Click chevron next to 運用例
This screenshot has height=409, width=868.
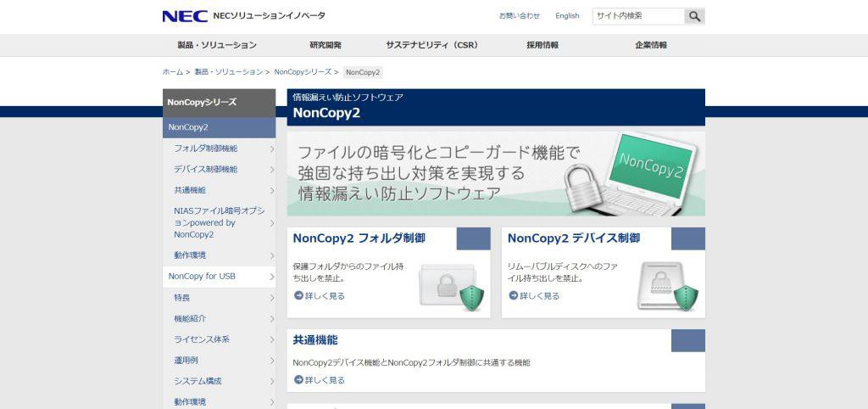coord(272,361)
